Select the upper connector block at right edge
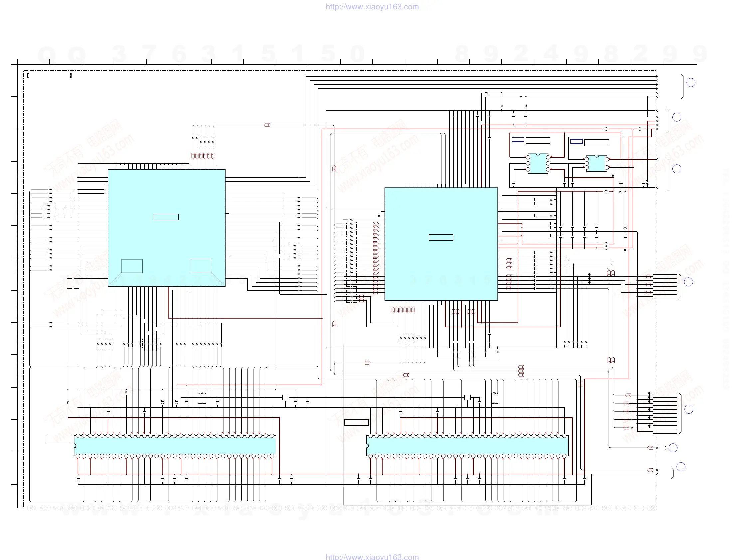The width and height of the screenshot is (745, 560). 665,286
